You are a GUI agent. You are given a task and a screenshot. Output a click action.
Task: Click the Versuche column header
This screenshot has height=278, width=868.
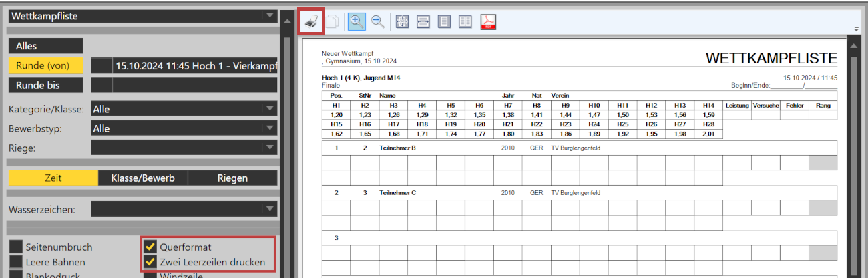click(x=765, y=106)
